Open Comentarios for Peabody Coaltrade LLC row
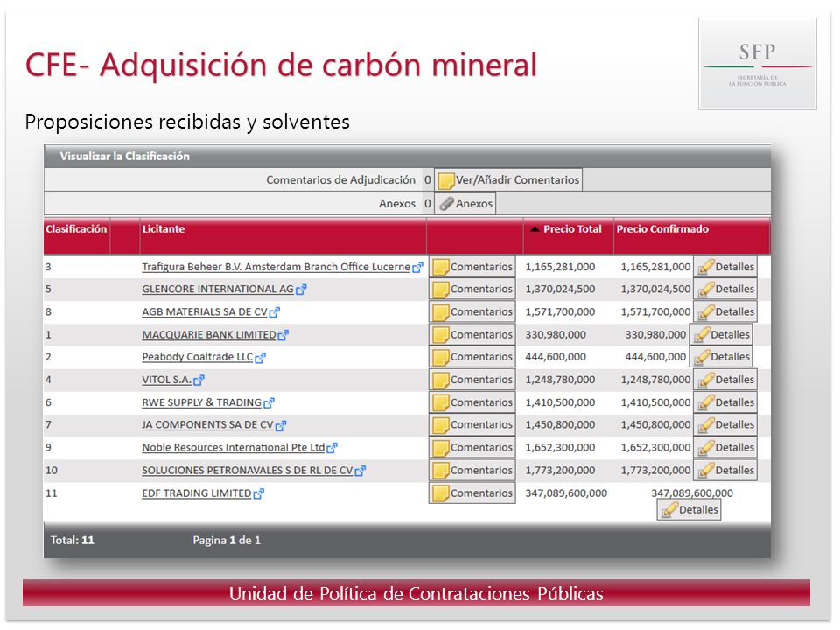This screenshot has height=630, width=840. [x=472, y=357]
